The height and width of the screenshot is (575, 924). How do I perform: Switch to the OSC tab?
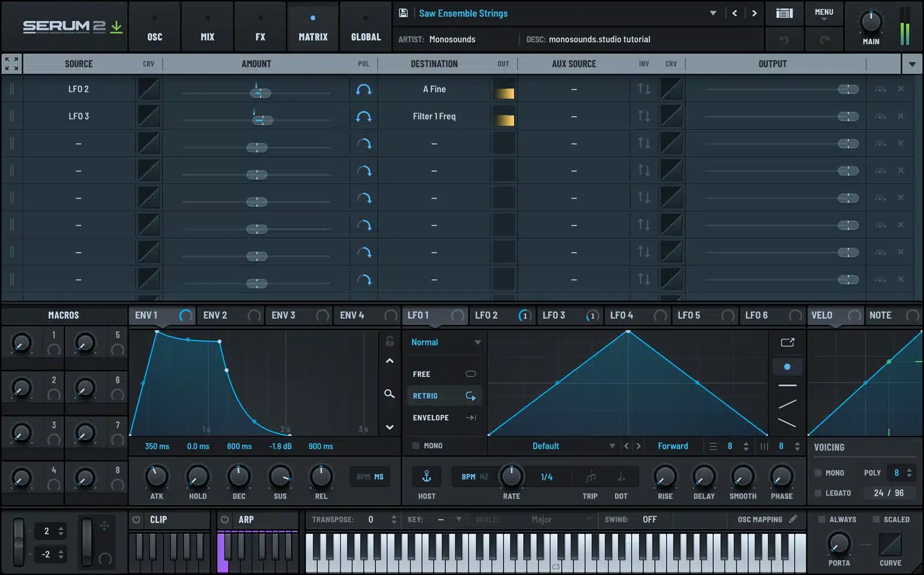pyautogui.click(x=155, y=27)
